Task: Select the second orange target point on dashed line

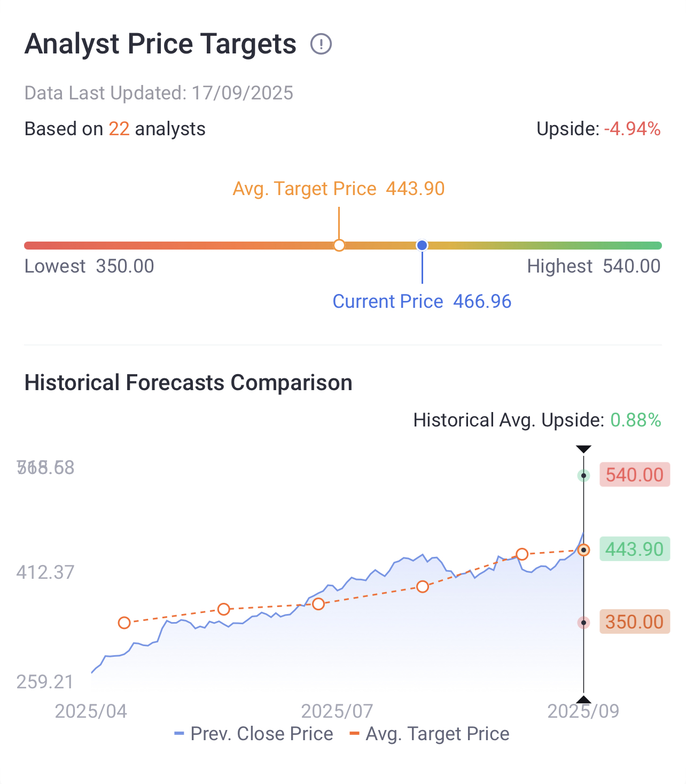Action: [224, 609]
